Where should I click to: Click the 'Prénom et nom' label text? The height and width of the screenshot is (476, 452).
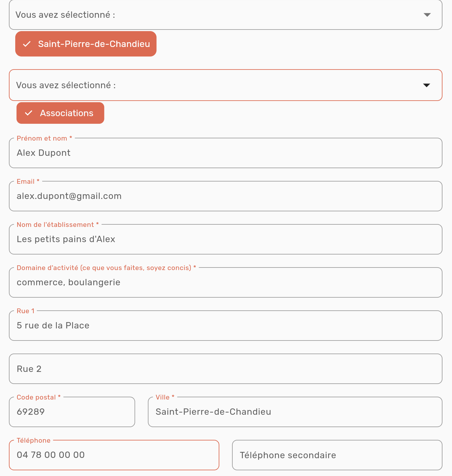[x=42, y=138]
